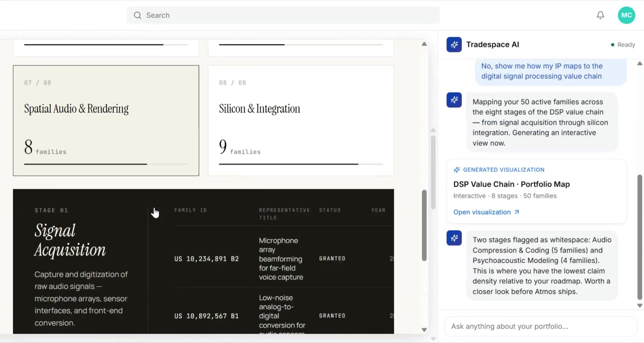Open the DSP Value Chain · Portfolio Map card title

click(512, 184)
